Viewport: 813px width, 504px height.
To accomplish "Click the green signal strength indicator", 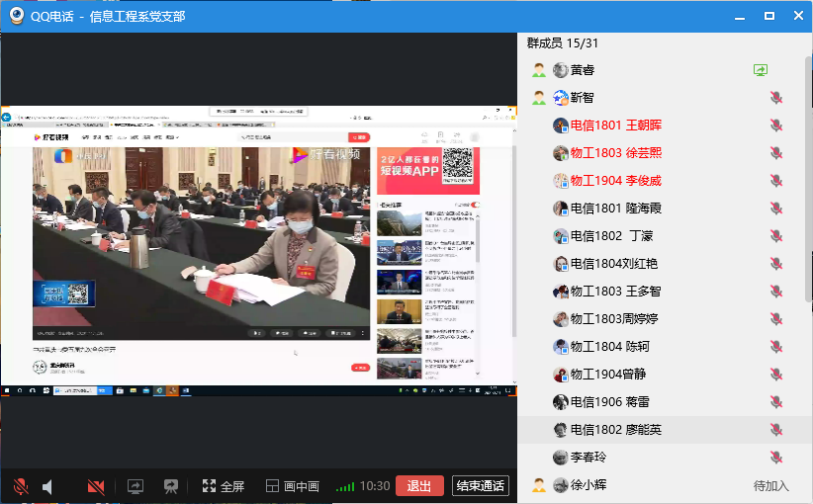I will pos(345,486).
